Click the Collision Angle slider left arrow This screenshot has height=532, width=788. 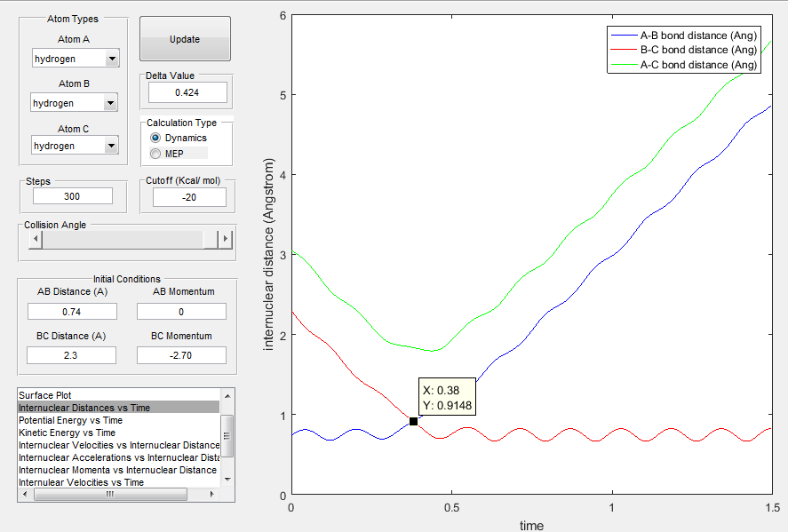36,239
